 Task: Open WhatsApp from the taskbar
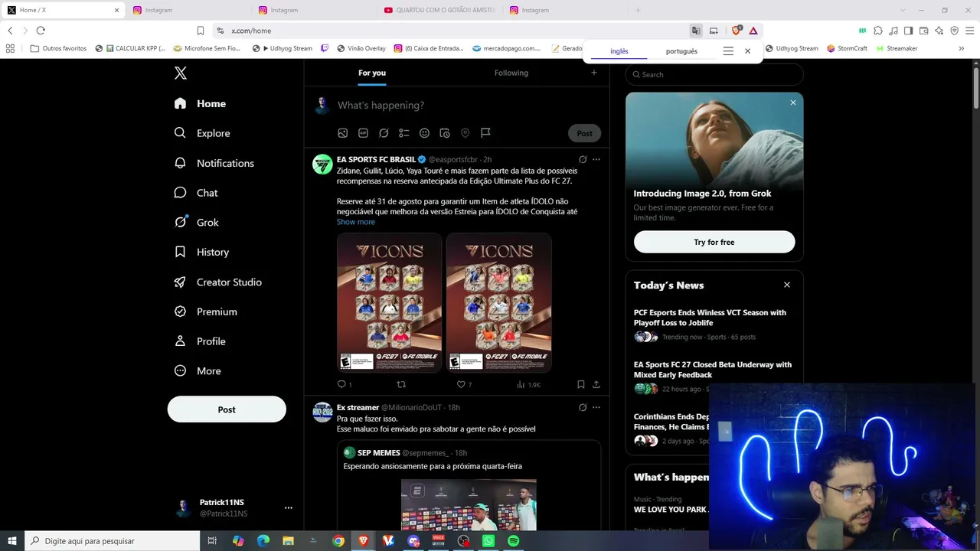tap(488, 541)
